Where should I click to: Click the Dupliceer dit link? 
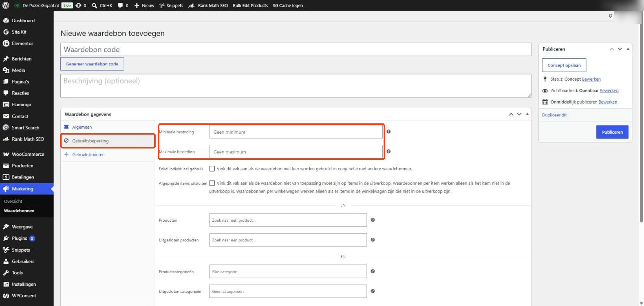(554, 115)
